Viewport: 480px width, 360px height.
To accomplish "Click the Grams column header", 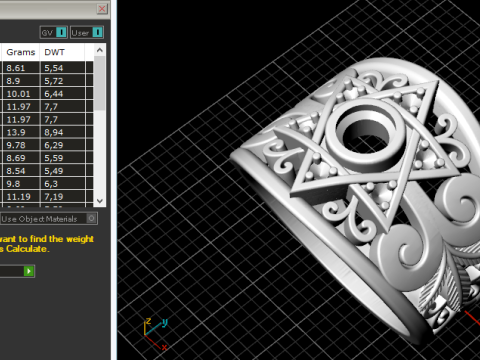I will [21, 52].
